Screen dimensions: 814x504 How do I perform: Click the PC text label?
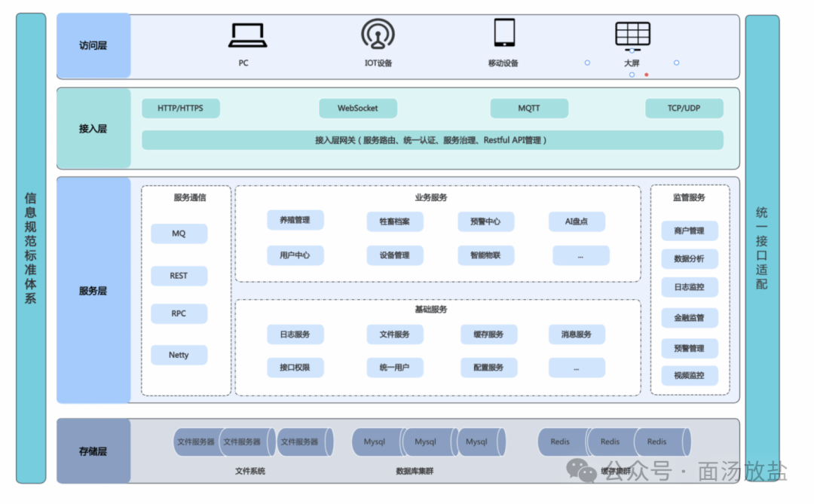pyautogui.click(x=243, y=63)
